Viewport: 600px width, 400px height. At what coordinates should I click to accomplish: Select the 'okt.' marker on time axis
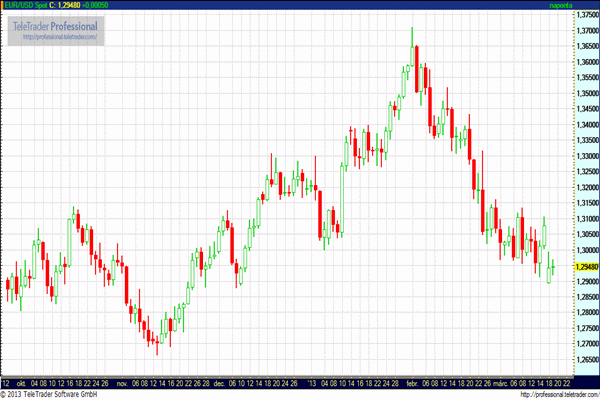point(19,383)
